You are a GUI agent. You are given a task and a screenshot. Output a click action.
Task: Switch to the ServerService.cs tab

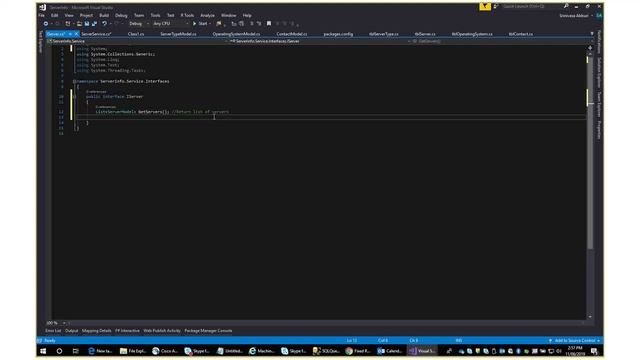[96, 34]
